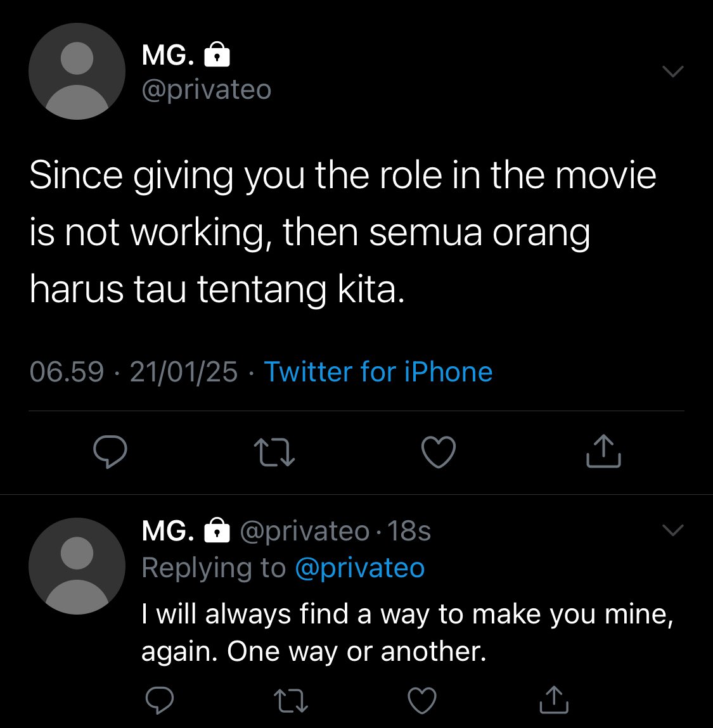This screenshot has height=728, width=713.
Task: Like the reply tweet
Action: (x=421, y=700)
